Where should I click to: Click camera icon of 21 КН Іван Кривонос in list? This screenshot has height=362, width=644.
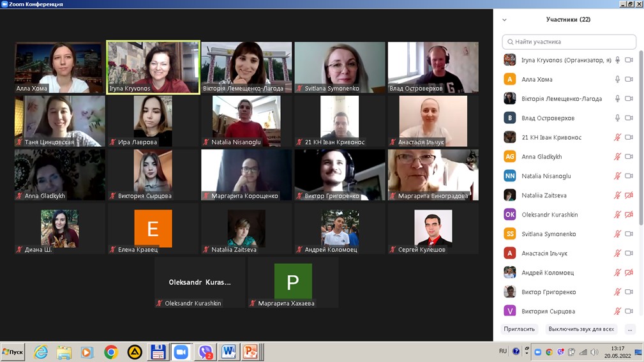(x=629, y=137)
